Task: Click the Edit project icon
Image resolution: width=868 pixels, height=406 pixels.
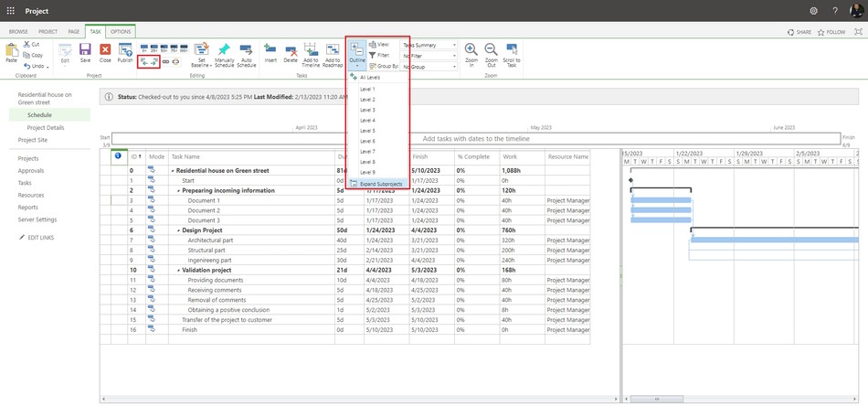Action: (65, 50)
